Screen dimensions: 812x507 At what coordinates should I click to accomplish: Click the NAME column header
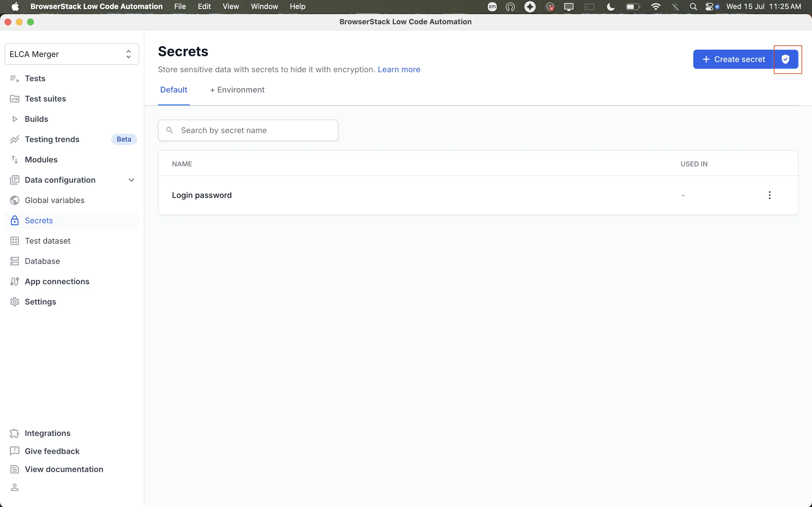click(x=182, y=164)
